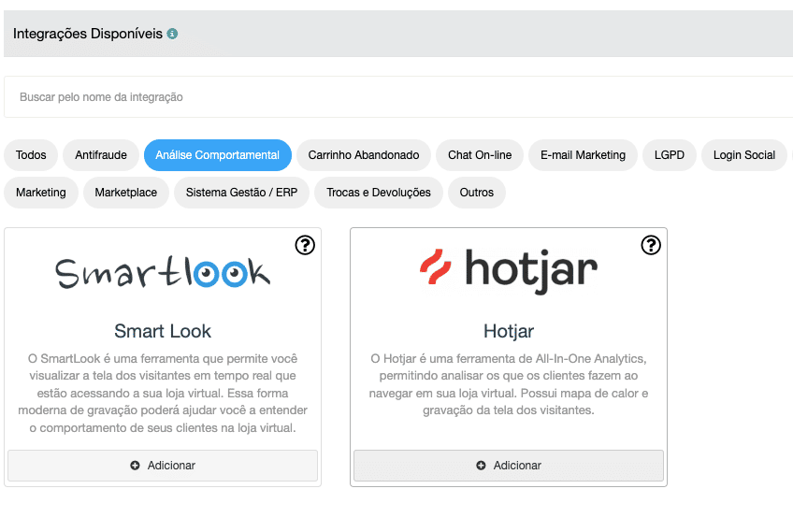Click the Smart Look description text

163,393
